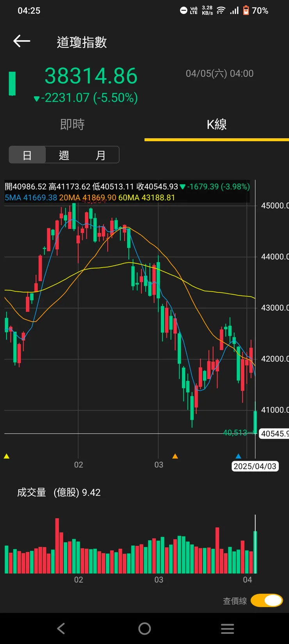Tap the high price 高41173.62

70,187
